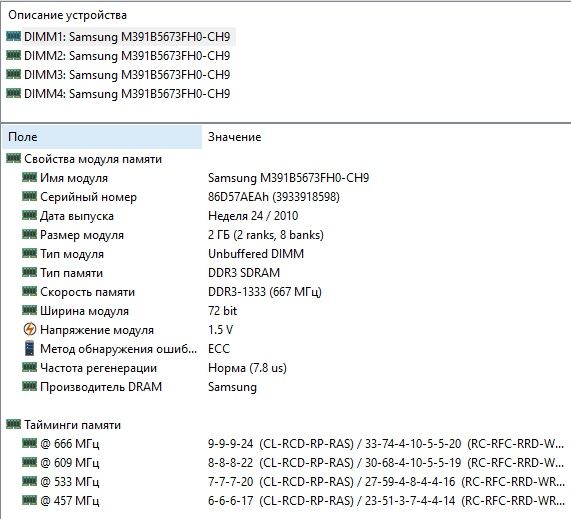Select the Производитель DRAM field label

click(101, 387)
